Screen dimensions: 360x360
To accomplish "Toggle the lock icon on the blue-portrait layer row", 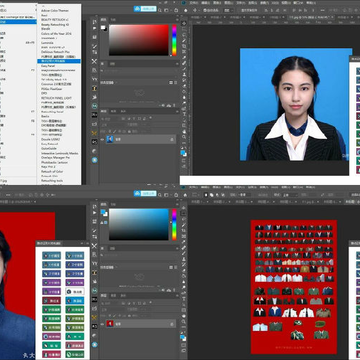I will pyautogui.click(x=172, y=139).
